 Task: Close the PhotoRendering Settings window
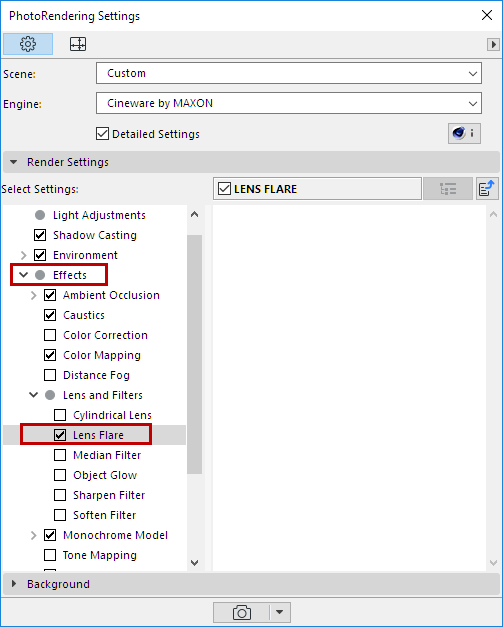[x=487, y=16]
